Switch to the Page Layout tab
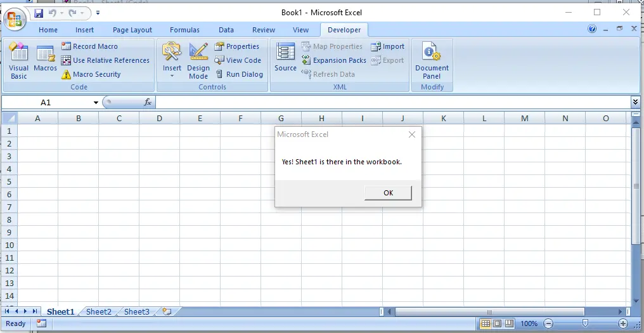 click(x=132, y=30)
